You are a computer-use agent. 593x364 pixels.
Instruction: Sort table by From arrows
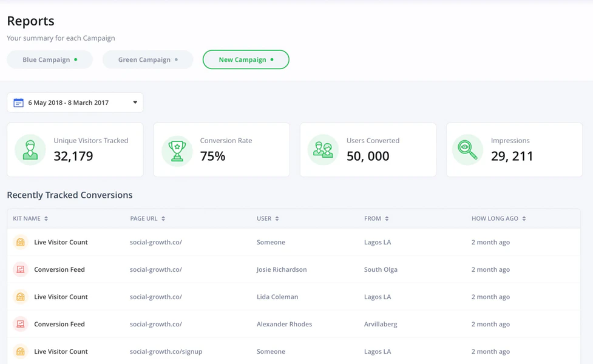click(x=387, y=218)
